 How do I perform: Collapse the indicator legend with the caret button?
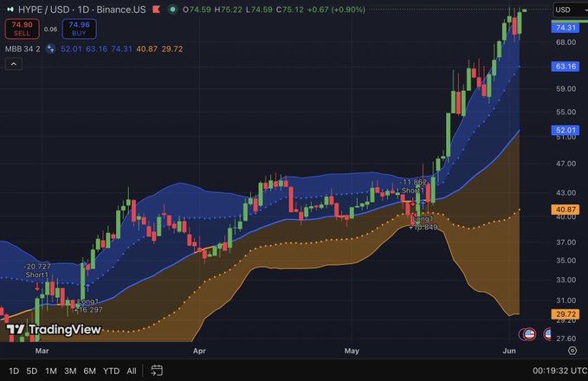(x=14, y=64)
